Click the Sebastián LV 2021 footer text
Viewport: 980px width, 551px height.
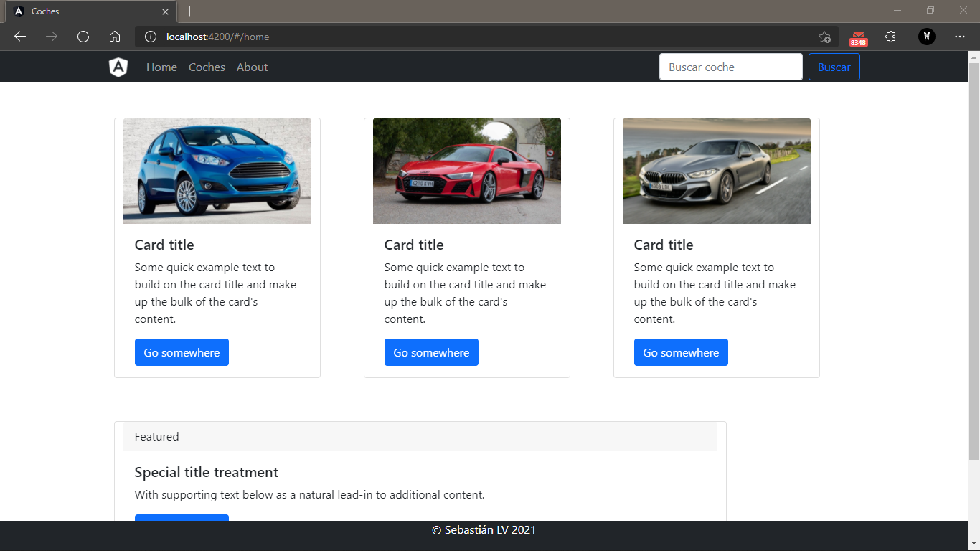point(484,530)
